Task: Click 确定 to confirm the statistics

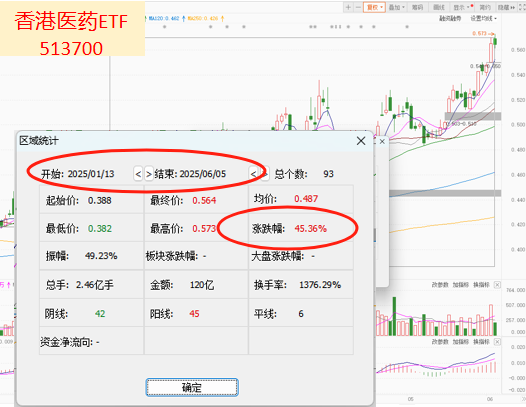Action: point(192,388)
